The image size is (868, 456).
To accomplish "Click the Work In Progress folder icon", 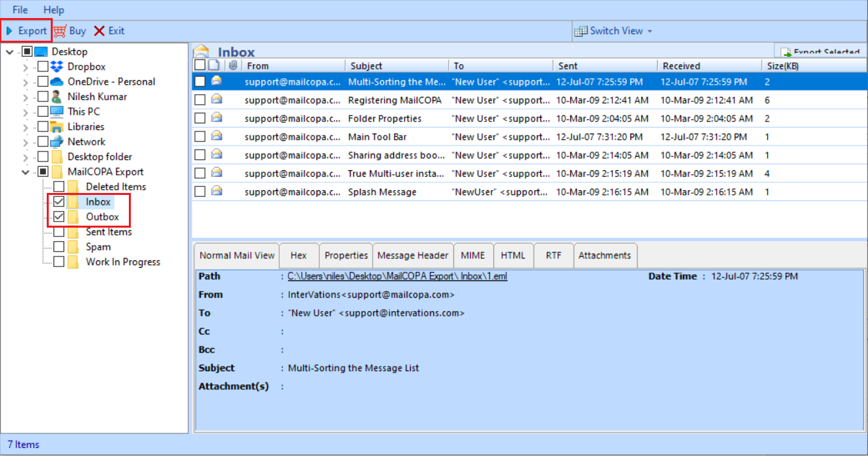I will pos(73,262).
